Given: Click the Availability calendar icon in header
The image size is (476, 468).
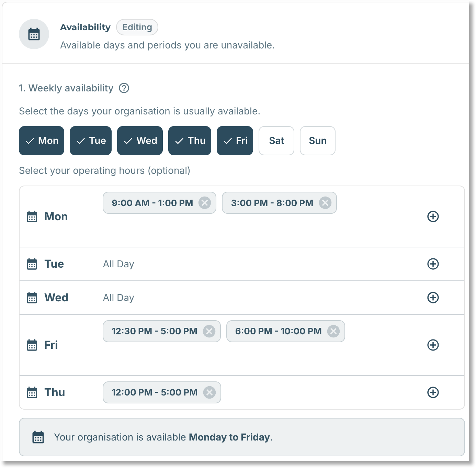Looking at the screenshot, I should [x=34, y=34].
